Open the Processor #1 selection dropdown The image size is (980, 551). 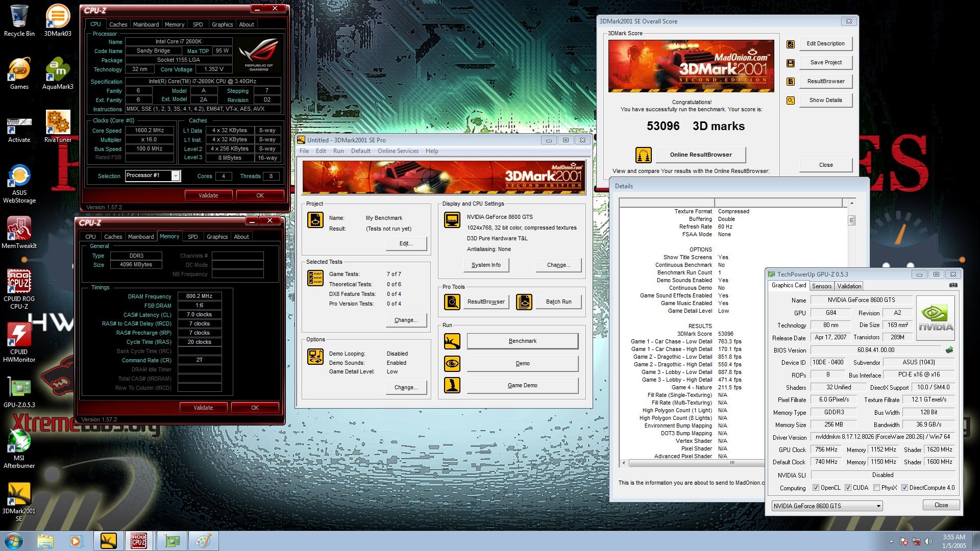point(176,176)
